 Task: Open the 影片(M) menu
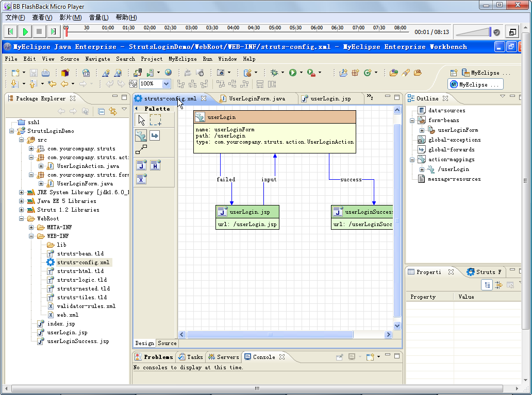[71, 18]
